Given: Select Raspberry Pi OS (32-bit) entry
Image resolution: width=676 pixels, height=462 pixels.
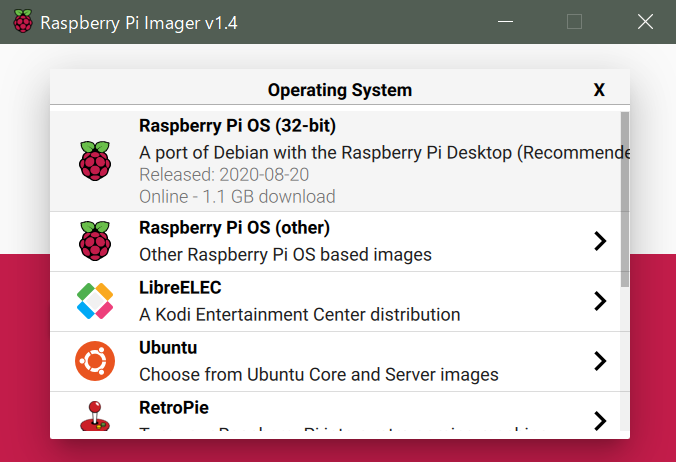Looking at the screenshot, I should 335,161.
